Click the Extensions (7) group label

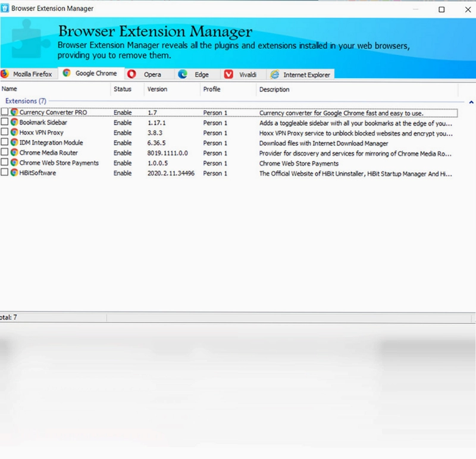click(x=26, y=101)
